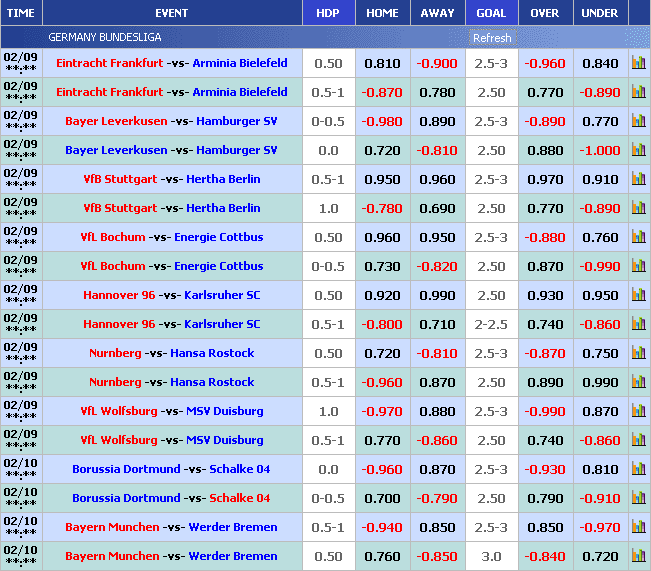Select away odds -0.900 for Arminia Bielefeld

(437, 63)
